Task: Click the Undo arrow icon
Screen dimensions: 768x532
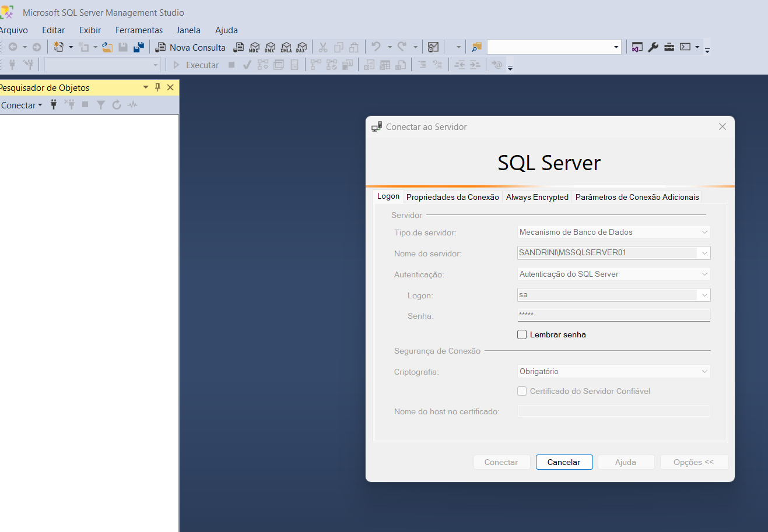Action: tap(376, 47)
